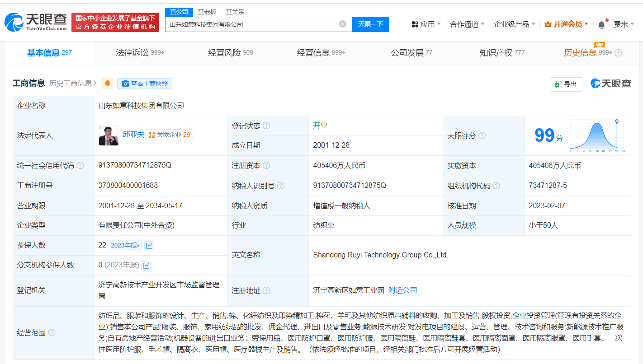
Task: Click the 附近公司 link
Action: (402, 290)
